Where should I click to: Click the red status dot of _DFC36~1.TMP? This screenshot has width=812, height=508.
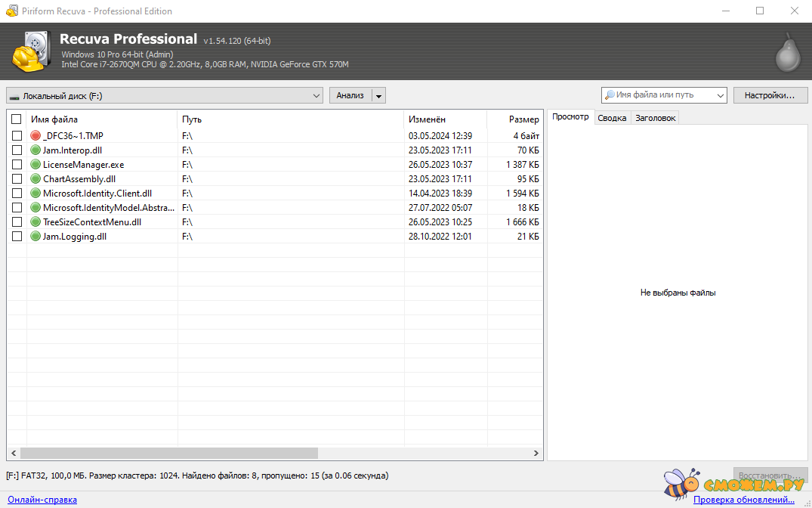click(36, 135)
